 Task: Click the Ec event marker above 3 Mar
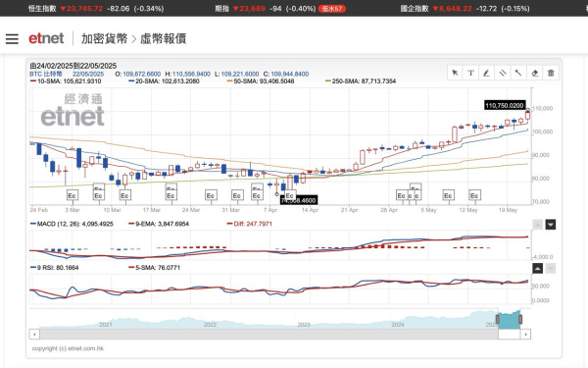(x=72, y=195)
